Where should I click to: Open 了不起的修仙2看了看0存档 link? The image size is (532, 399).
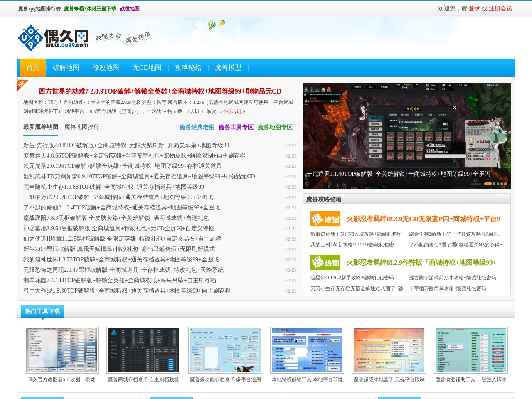pyautogui.click(x=456, y=245)
